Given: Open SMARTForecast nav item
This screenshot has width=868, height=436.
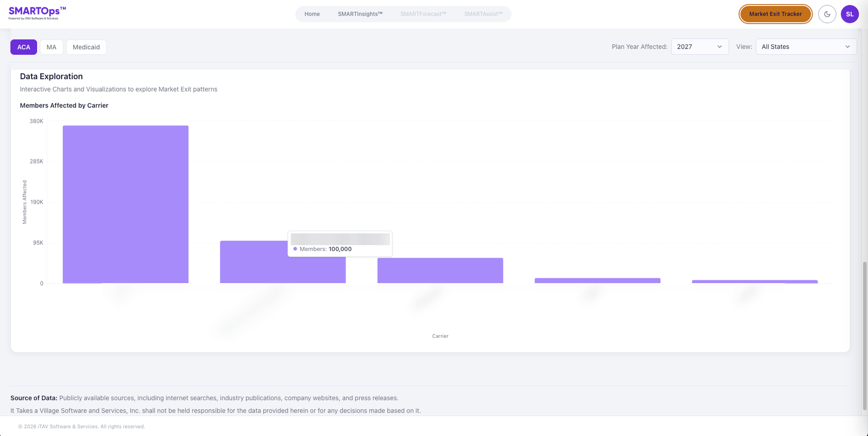Looking at the screenshot, I should [x=423, y=14].
